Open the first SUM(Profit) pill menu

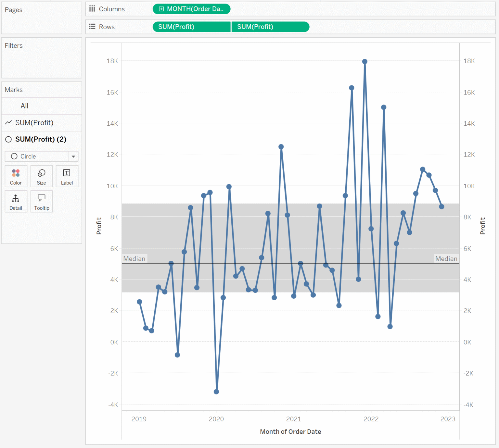(x=191, y=27)
